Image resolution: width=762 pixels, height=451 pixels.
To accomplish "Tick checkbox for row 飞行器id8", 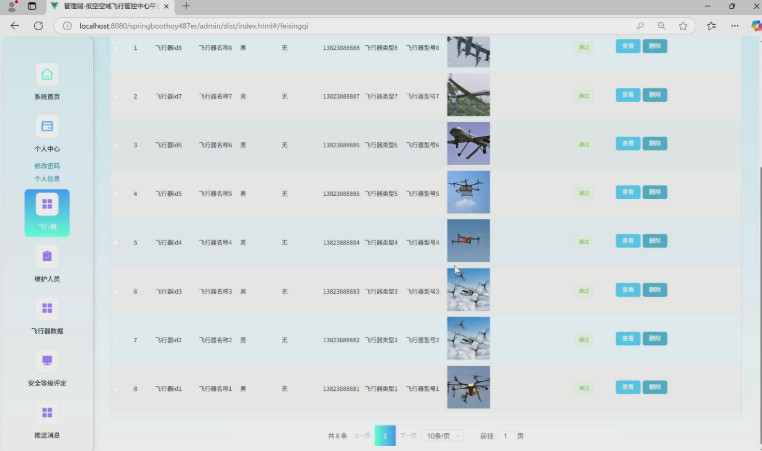I will pyautogui.click(x=116, y=48).
